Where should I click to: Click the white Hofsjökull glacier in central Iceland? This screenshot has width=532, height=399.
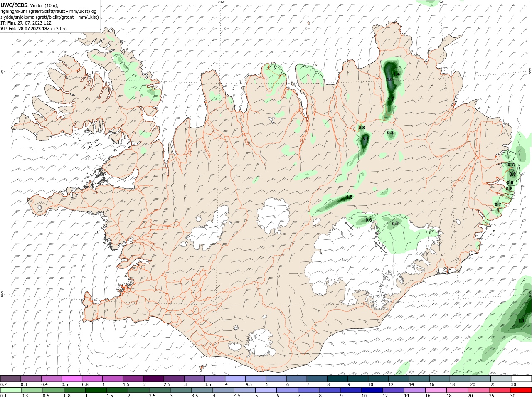pyautogui.click(x=273, y=215)
